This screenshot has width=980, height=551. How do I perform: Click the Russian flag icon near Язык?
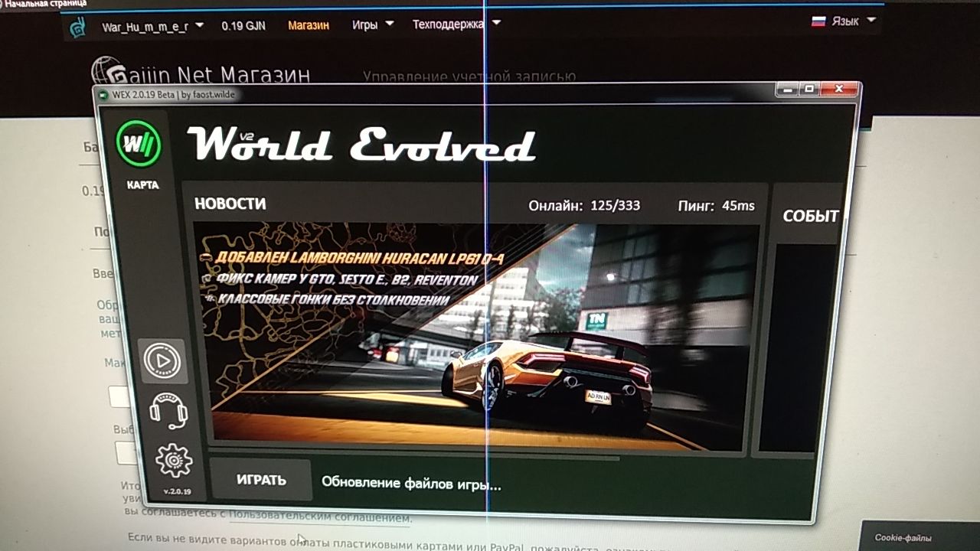[818, 21]
